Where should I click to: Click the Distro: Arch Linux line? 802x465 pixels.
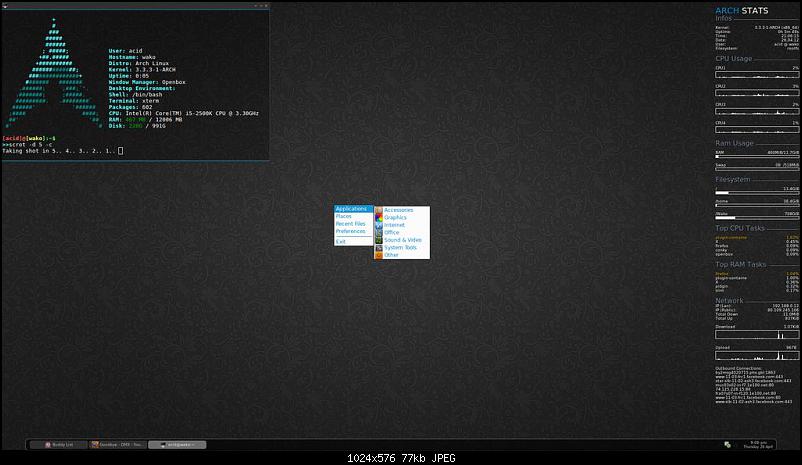pyautogui.click(x=139, y=63)
